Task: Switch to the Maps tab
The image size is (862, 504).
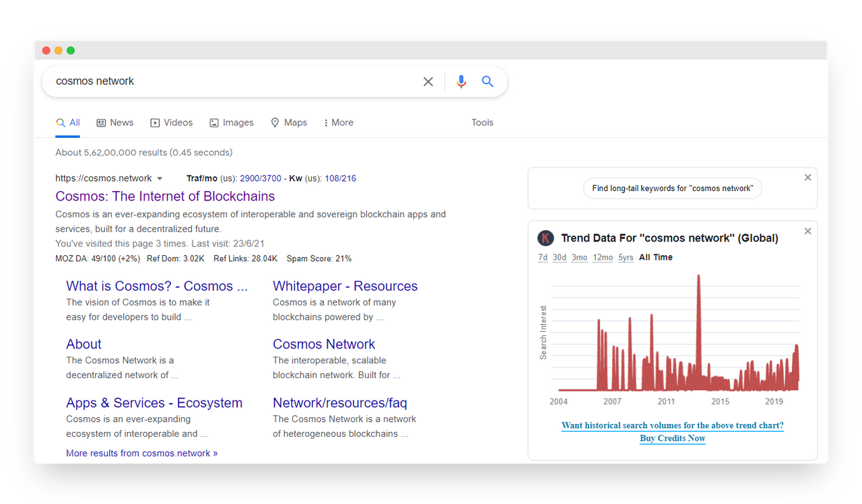Action: coord(289,122)
